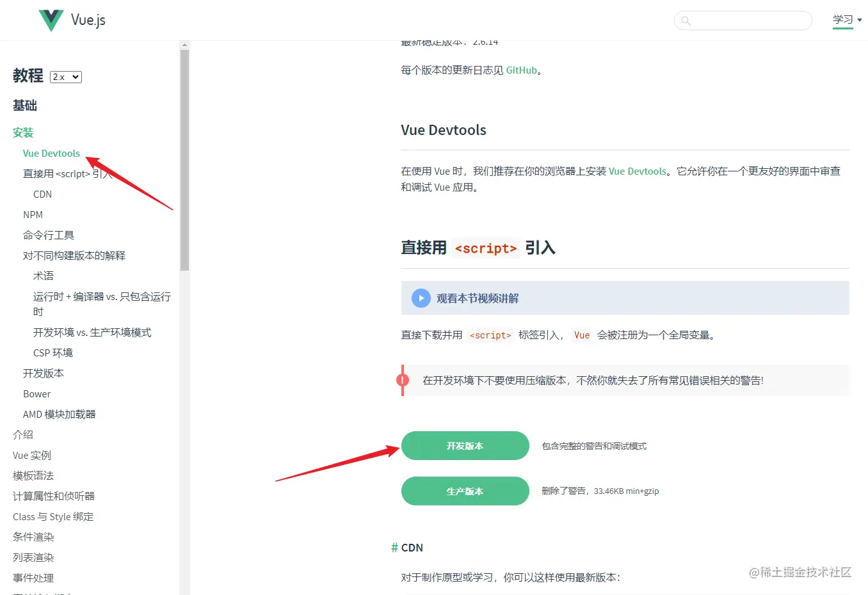Select 术语 in the sidebar
The image size is (868, 595).
(x=44, y=276)
